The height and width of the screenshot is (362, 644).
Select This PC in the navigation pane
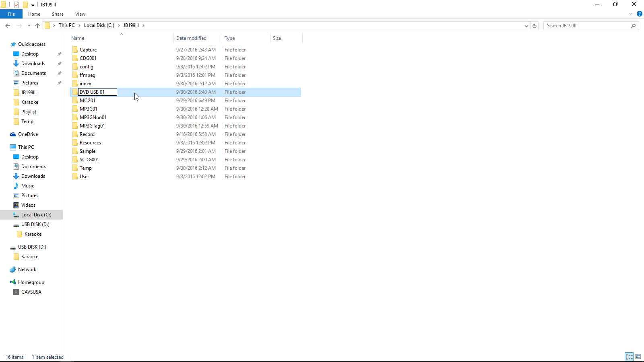26,147
